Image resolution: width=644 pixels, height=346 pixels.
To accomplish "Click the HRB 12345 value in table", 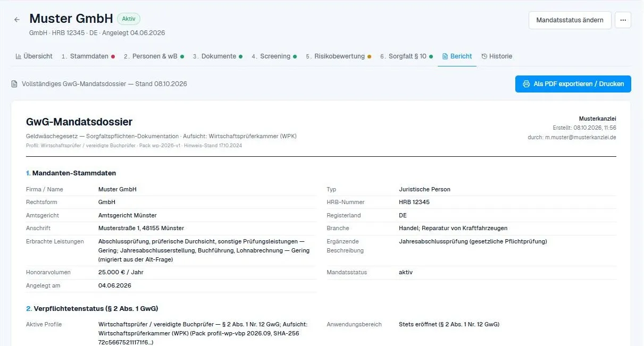I will pos(414,202).
